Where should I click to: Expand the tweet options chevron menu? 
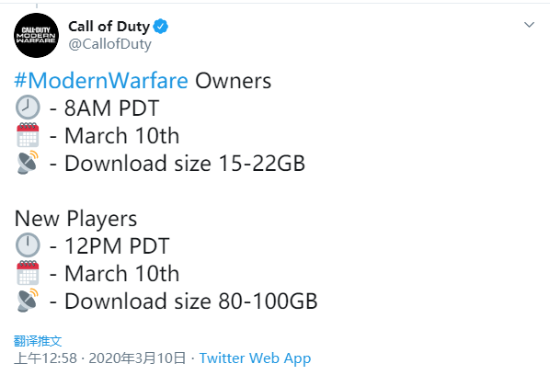[x=529, y=25]
